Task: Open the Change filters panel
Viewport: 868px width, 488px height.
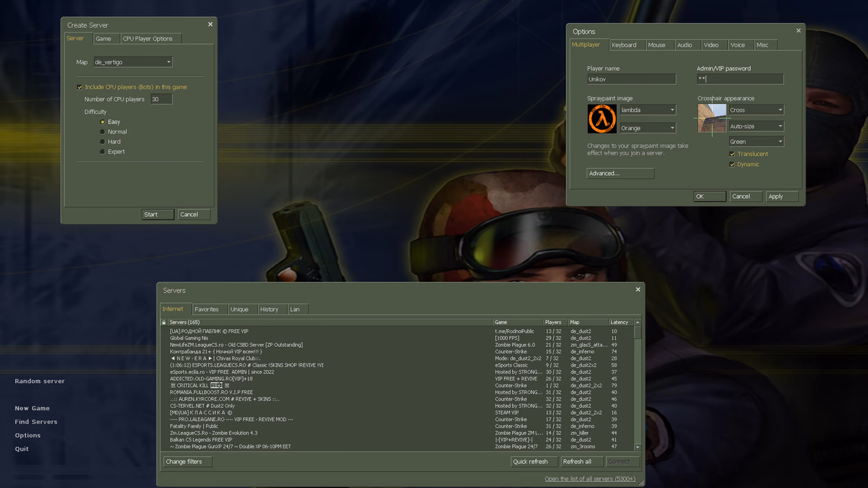Action: [188, 462]
